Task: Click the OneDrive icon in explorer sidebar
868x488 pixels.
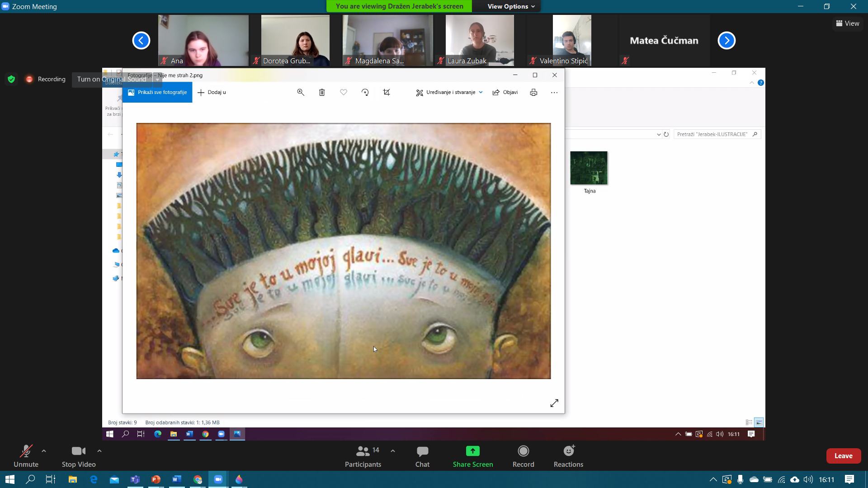Action: [x=116, y=251]
